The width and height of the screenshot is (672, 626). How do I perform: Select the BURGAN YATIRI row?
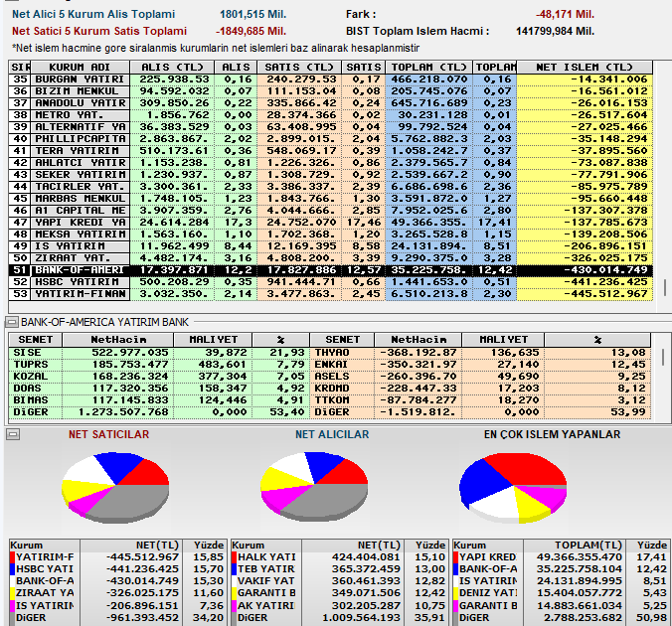(330, 79)
